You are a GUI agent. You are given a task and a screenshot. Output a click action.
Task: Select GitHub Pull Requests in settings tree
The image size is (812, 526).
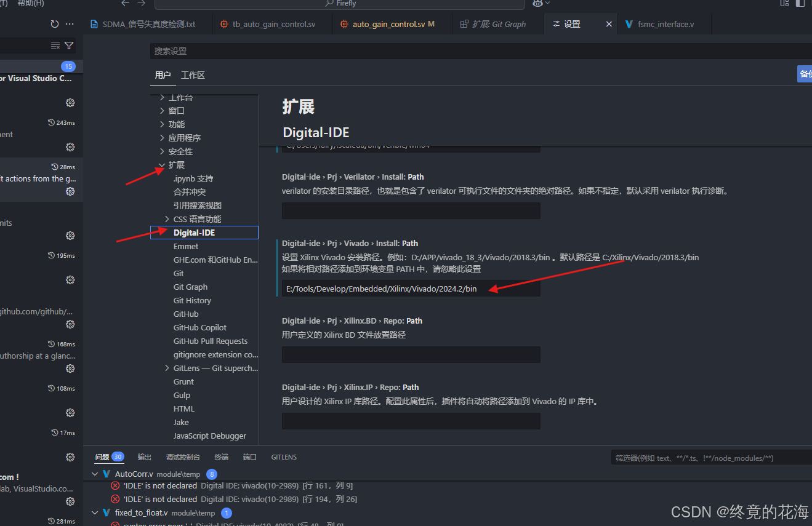pos(211,341)
